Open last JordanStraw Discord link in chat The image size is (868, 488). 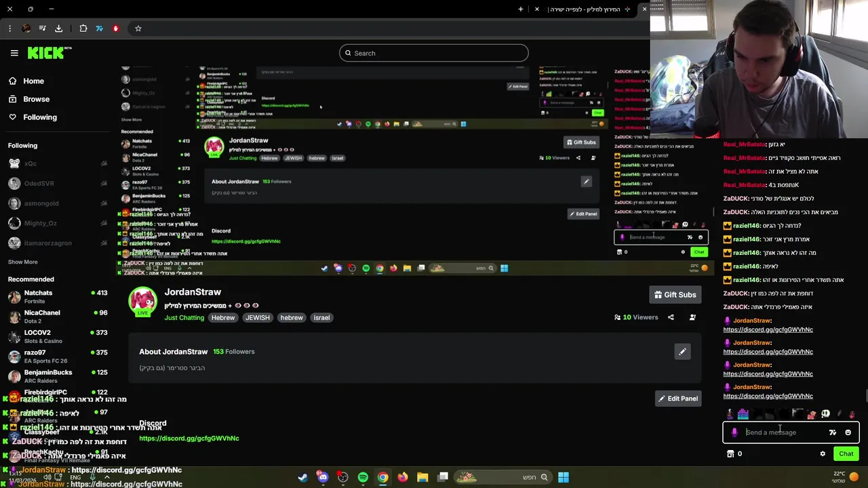tap(768, 396)
